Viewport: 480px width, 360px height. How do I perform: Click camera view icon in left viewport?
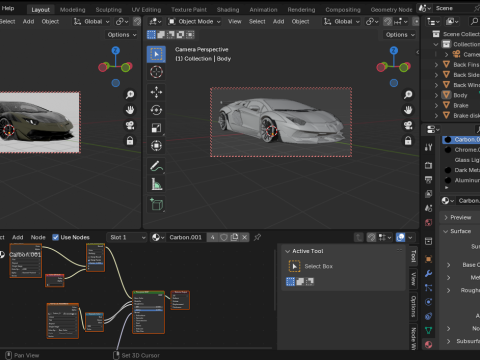click(130, 125)
